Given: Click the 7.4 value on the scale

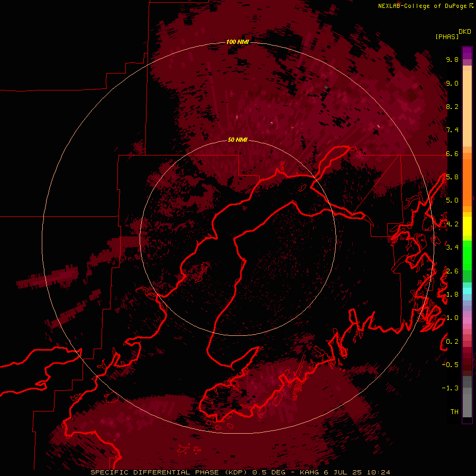Looking at the screenshot, I should coord(452,130).
